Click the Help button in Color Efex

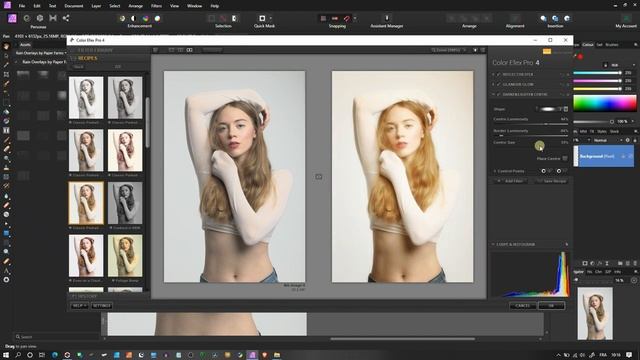[x=79, y=305]
